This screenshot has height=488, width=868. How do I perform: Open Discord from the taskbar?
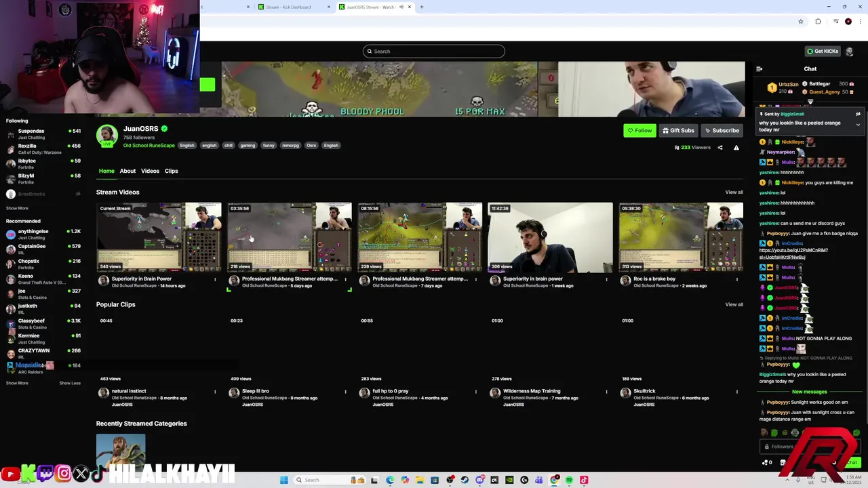479,480
